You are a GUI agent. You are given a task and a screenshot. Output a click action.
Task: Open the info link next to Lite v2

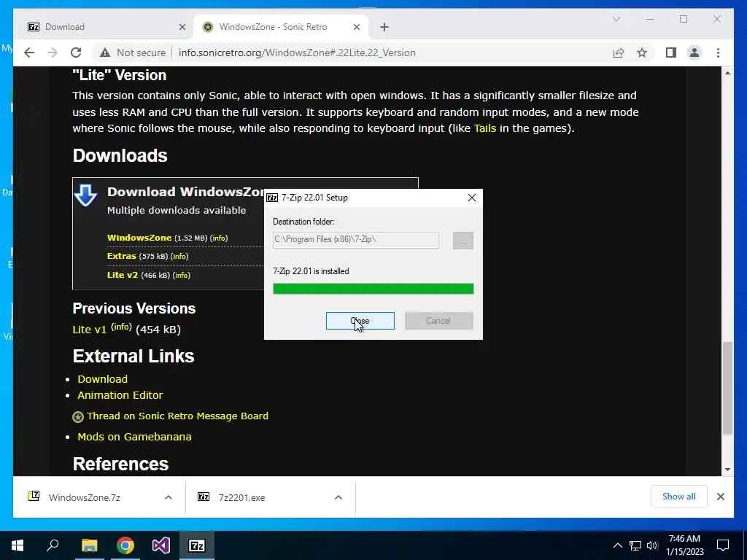point(182,275)
